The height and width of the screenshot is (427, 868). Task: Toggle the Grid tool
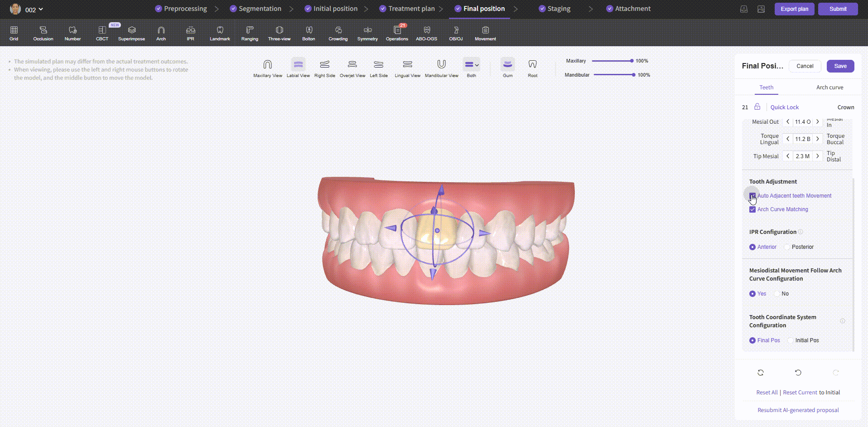click(x=14, y=33)
